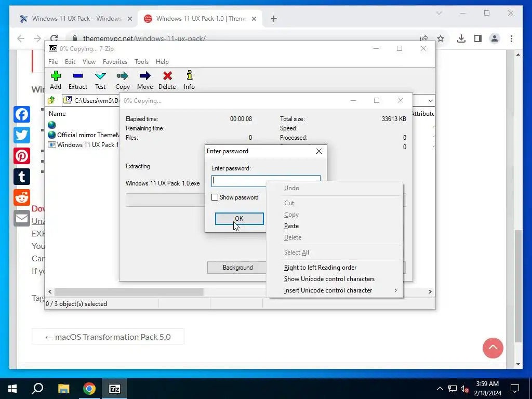Share the page on Reddit
The width and height of the screenshot is (532, 399).
tap(22, 197)
